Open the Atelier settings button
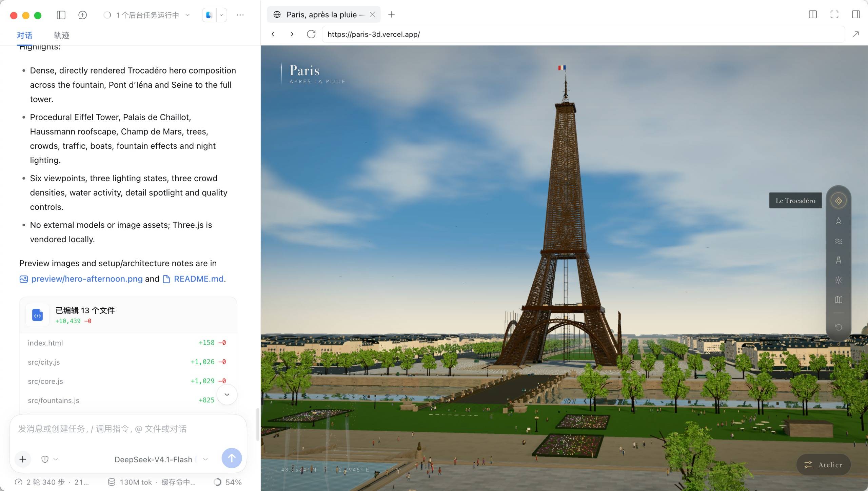 [x=824, y=465]
